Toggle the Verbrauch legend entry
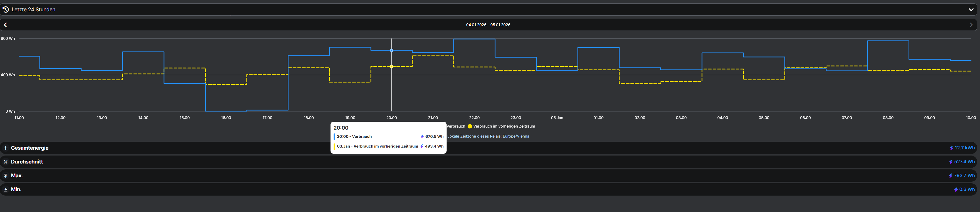 click(x=456, y=126)
